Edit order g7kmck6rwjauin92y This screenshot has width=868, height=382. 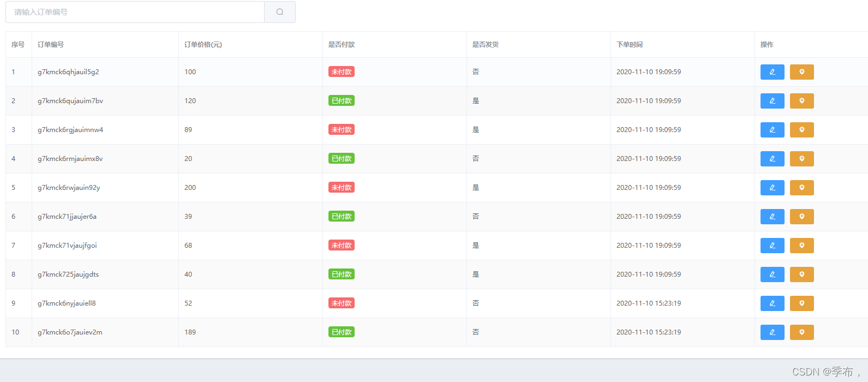point(772,188)
